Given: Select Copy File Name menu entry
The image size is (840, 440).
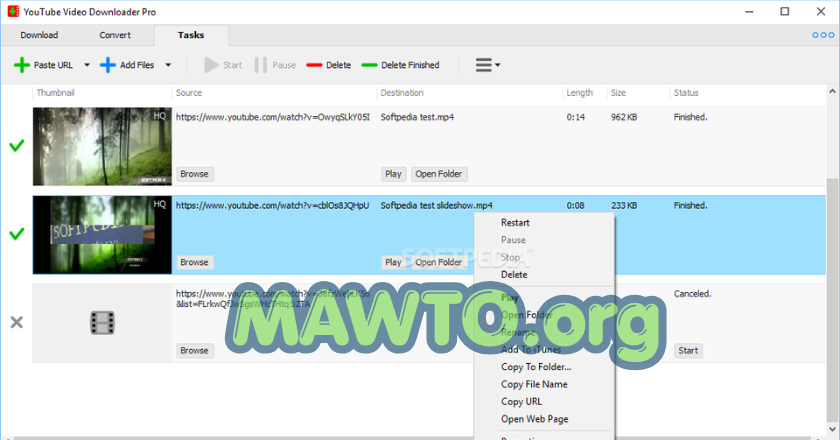Looking at the screenshot, I should click(534, 384).
